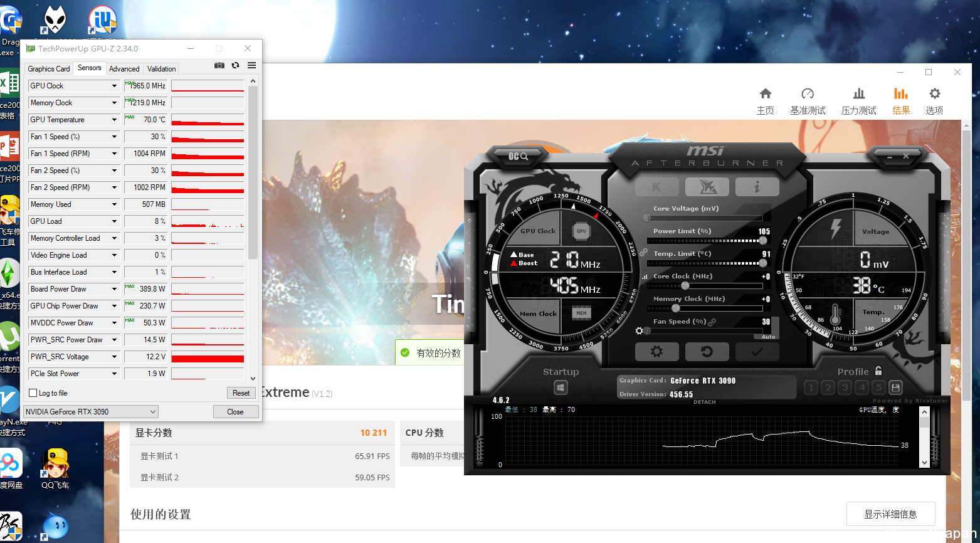Select Afterburner profile slot 4

tap(861, 387)
